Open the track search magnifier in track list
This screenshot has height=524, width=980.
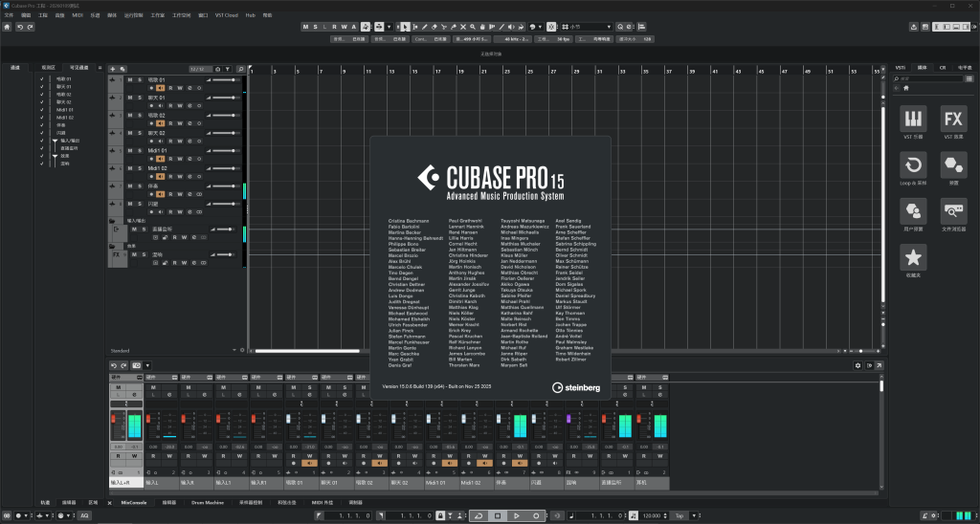click(x=240, y=69)
